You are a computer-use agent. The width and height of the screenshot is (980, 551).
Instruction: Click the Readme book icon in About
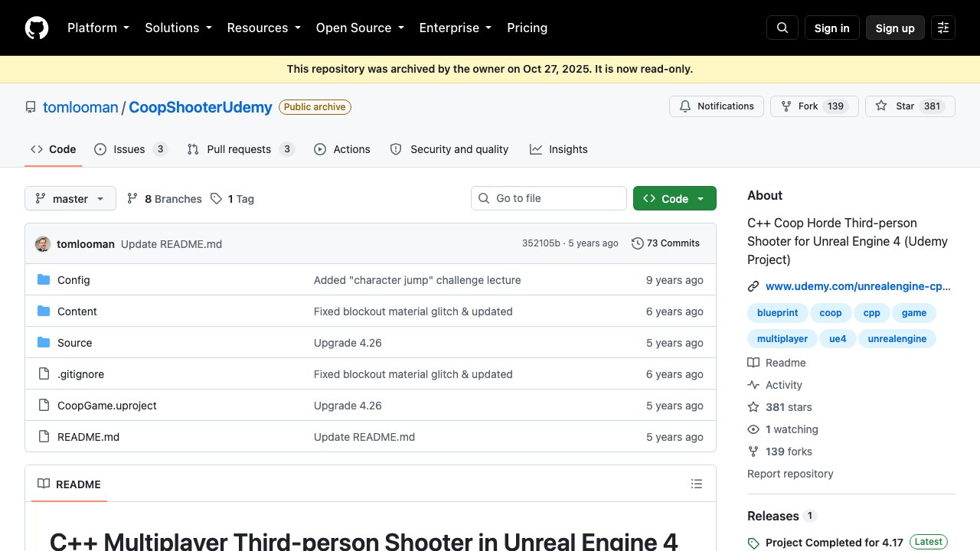(753, 363)
